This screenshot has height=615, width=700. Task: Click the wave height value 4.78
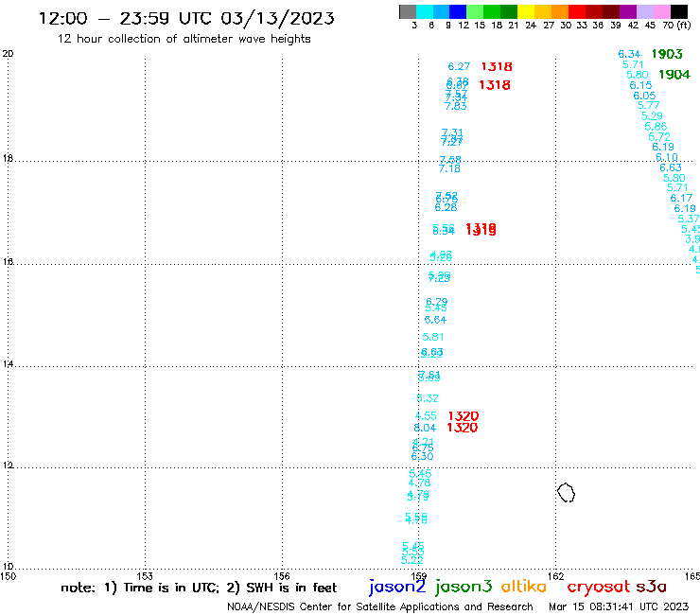click(x=420, y=483)
